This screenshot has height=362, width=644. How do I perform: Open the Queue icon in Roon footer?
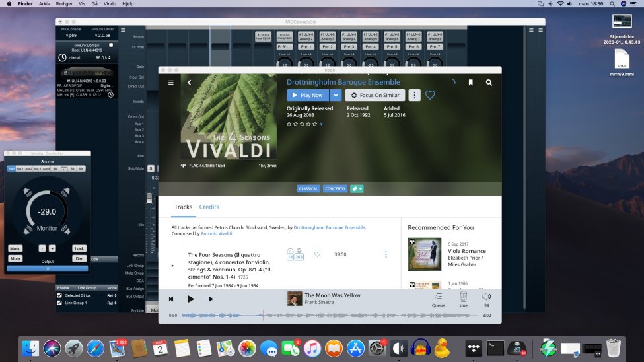[x=438, y=296]
